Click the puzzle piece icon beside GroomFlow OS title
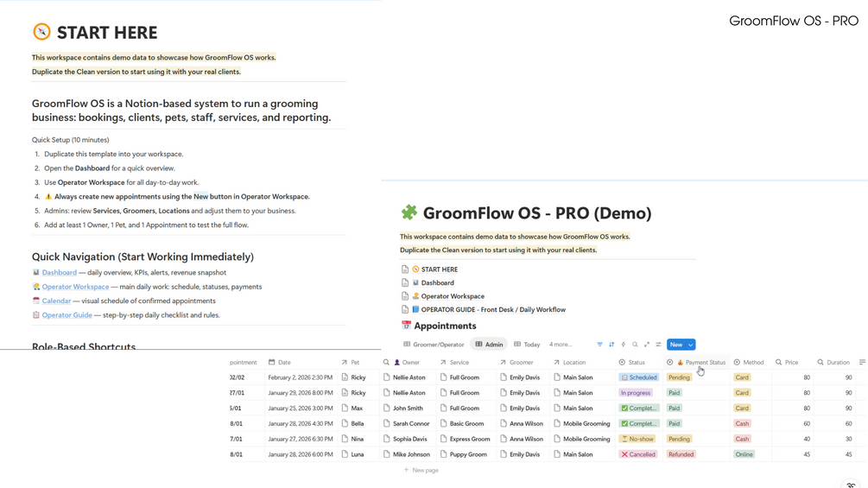 pyautogui.click(x=409, y=212)
